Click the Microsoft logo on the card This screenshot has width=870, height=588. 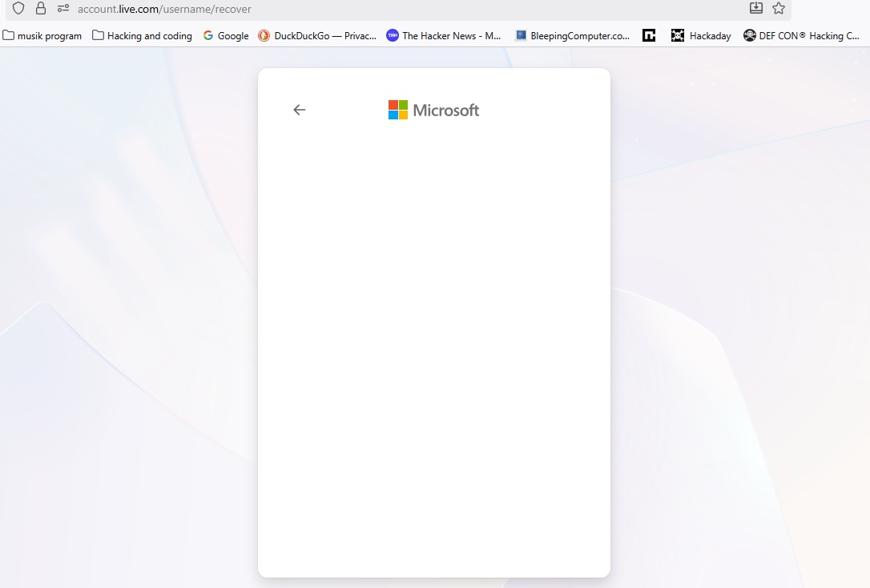tap(433, 110)
